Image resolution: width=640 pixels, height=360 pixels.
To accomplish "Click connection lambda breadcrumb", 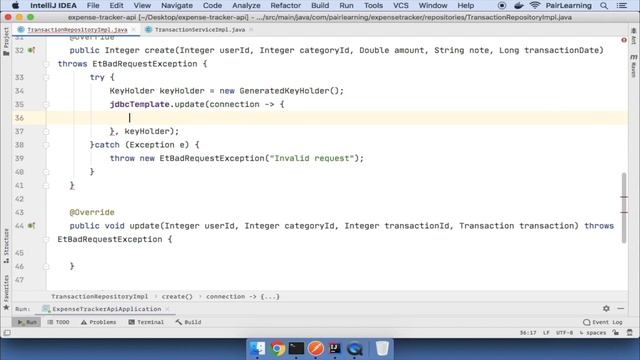I will (x=243, y=296).
